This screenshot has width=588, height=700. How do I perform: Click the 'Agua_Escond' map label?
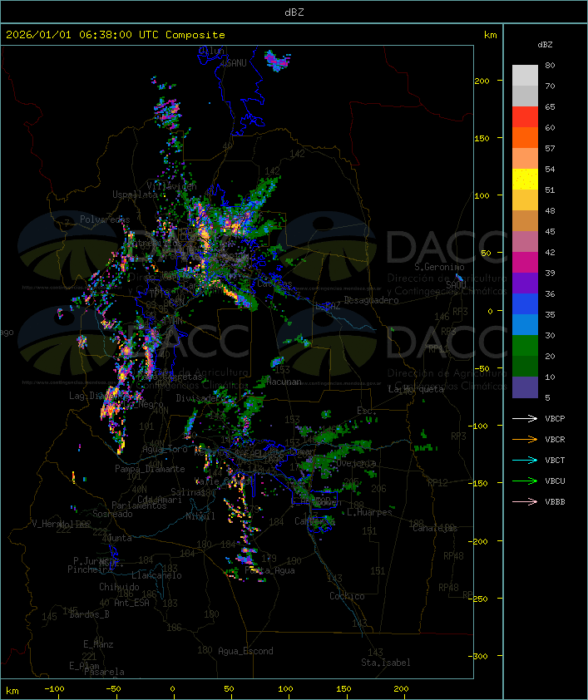245,651
